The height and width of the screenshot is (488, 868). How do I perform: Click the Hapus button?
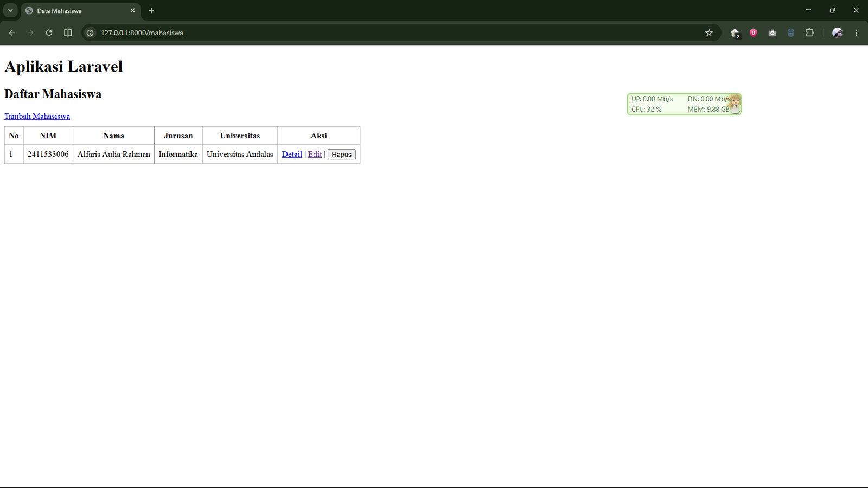tap(342, 155)
